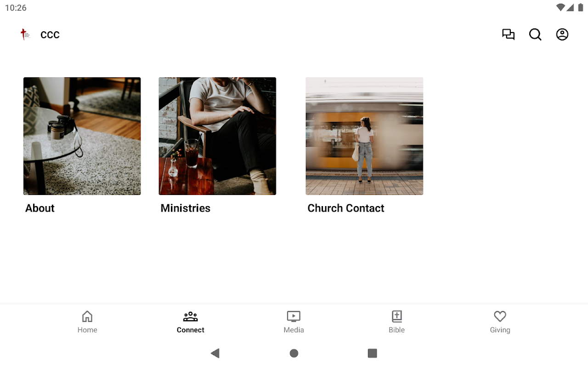Tap the search magnifier icon
This screenshot has height=368, width=588.
(535, 34)
